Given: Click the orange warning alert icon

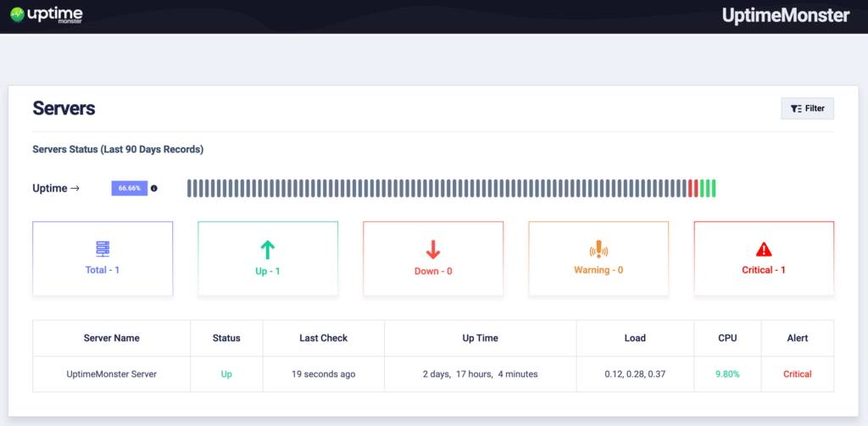Looking at the screenshot, I should [598, 250].
